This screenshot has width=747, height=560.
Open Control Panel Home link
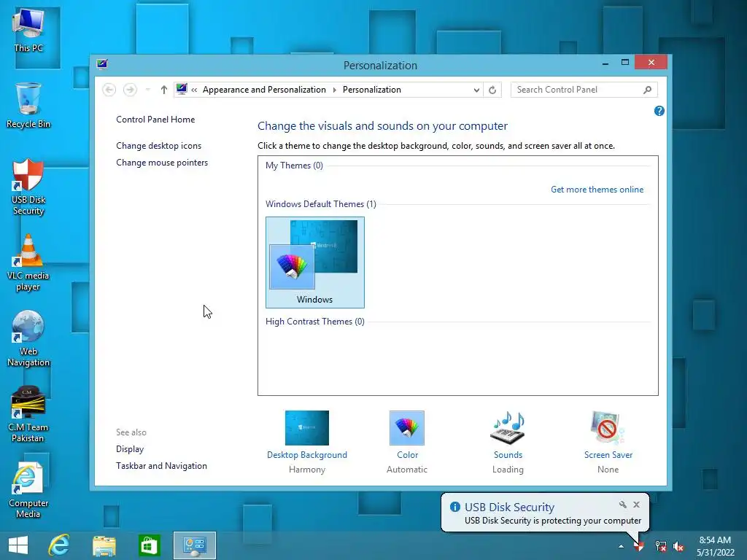[x=155, y=120]
